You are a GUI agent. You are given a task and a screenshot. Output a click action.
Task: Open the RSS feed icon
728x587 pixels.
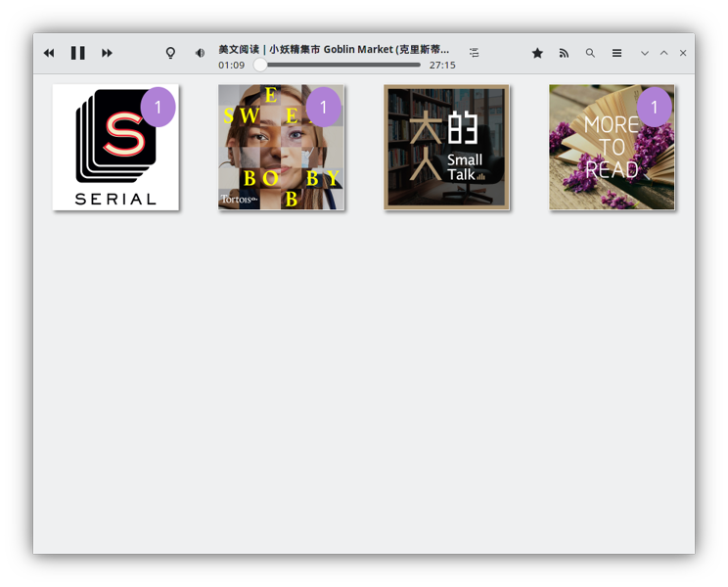pos(564,53)
